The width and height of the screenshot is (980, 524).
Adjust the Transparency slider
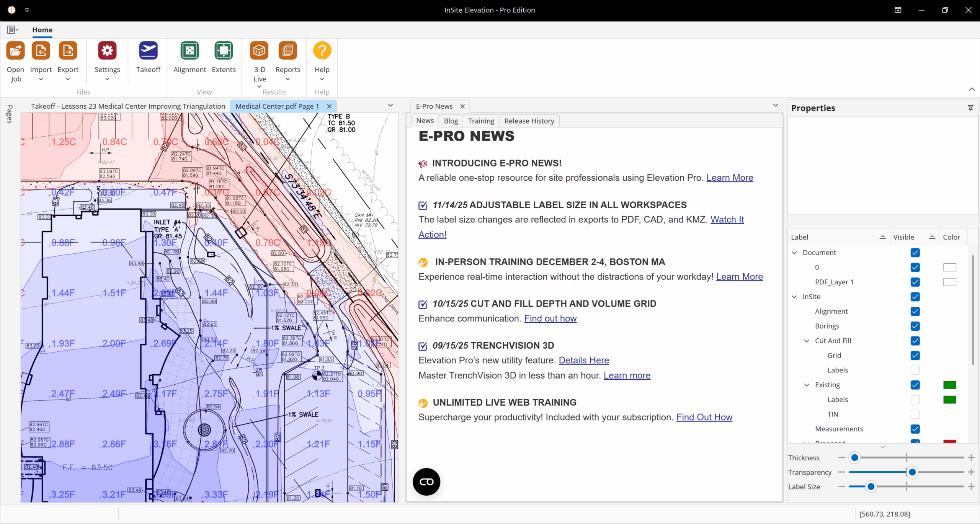(913, 472)
